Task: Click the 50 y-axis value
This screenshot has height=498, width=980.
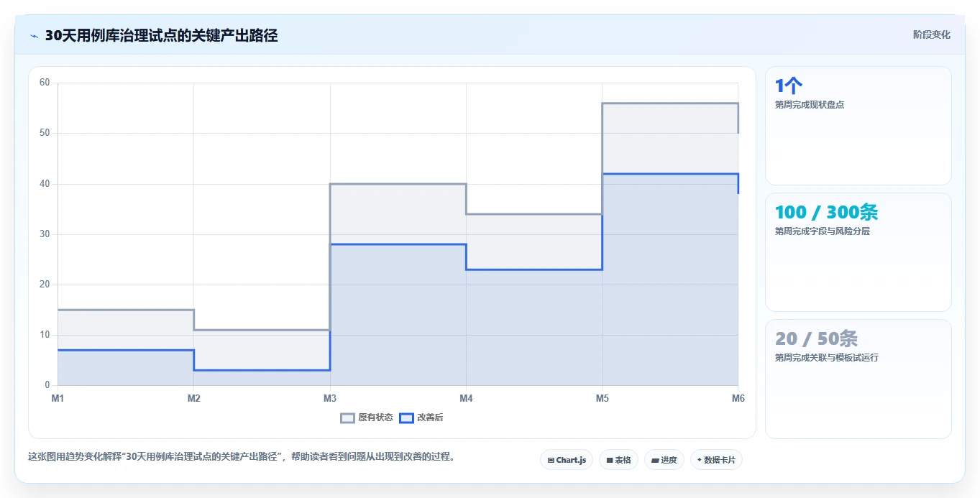Action: (45, 133)
